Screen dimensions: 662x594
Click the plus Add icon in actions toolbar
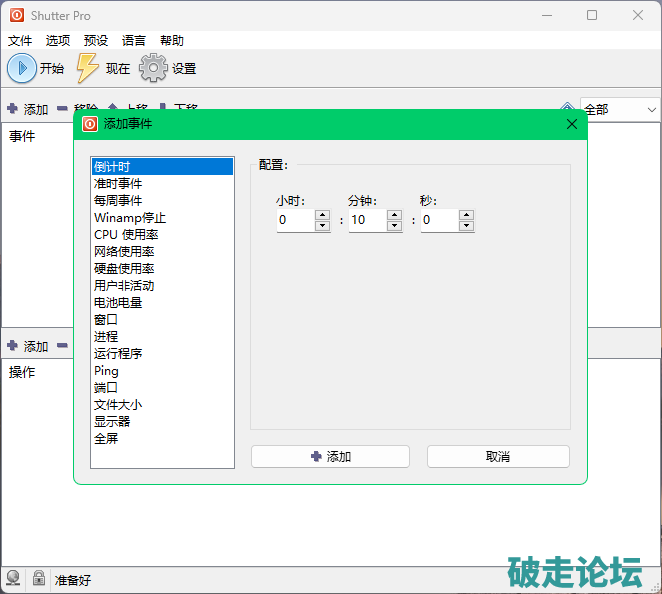[x=12, y=346]
